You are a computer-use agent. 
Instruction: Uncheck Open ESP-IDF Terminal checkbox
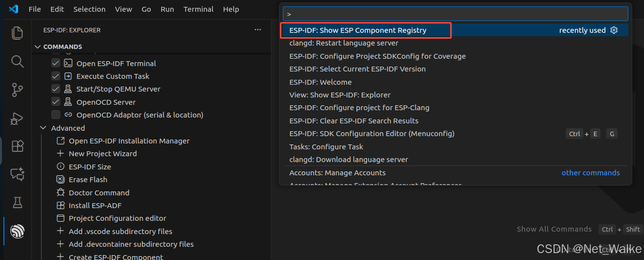pyautogui.click(x=56, y=63)
